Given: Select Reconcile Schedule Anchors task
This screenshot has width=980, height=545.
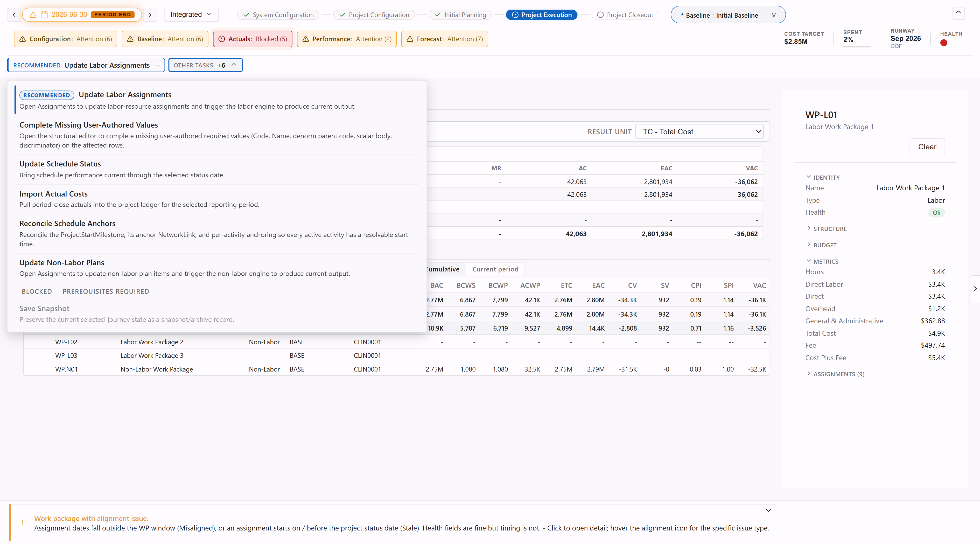Looking at the screenshot, I should point(217,233).
